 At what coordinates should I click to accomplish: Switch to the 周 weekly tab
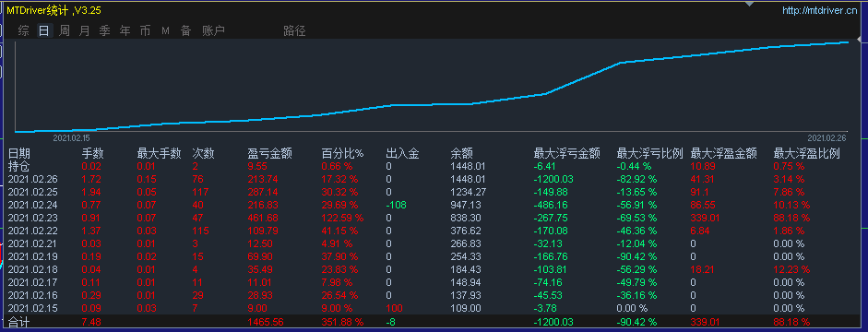pos(65,31)
